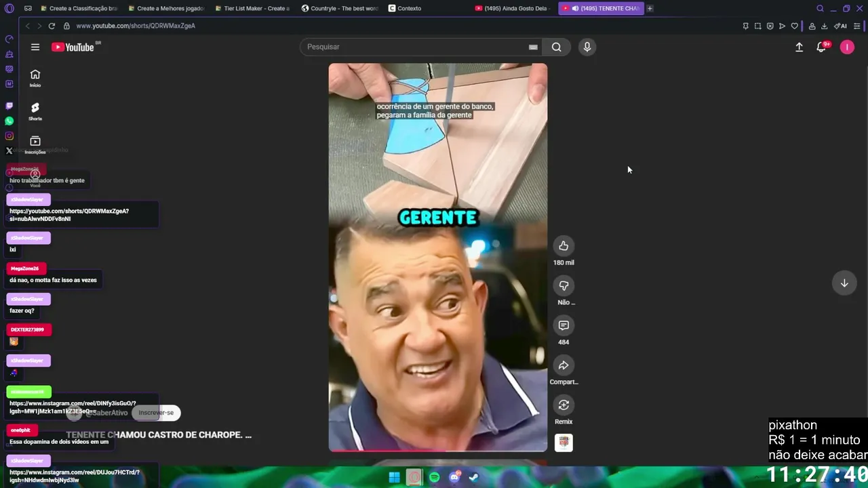Switch to Countryle tab

341,8
